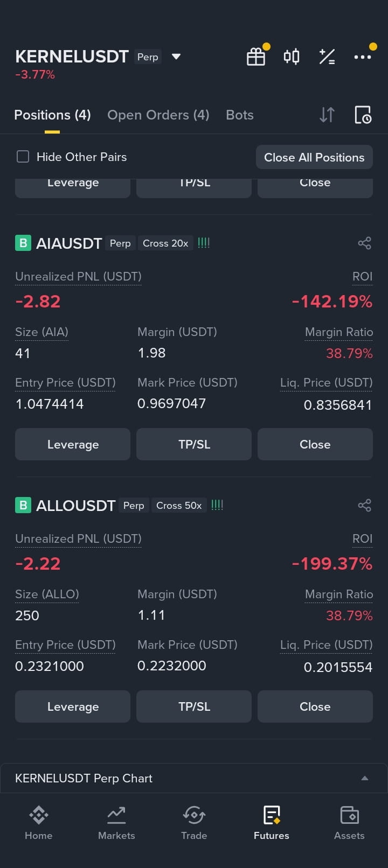Open Assets in bottom navigation
This screenshot has width=388, height=868.
coord(349,823)
